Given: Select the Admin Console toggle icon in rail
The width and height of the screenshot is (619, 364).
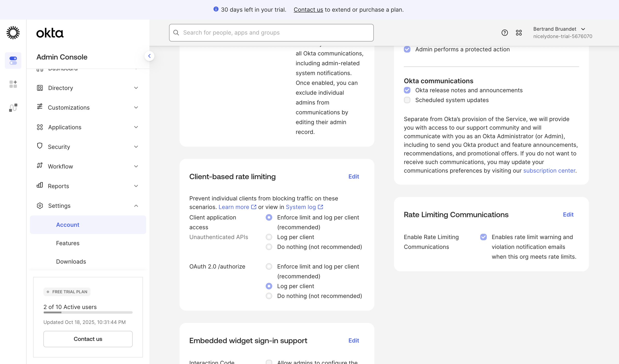Looking at the screenshot, I should [13, 61].
